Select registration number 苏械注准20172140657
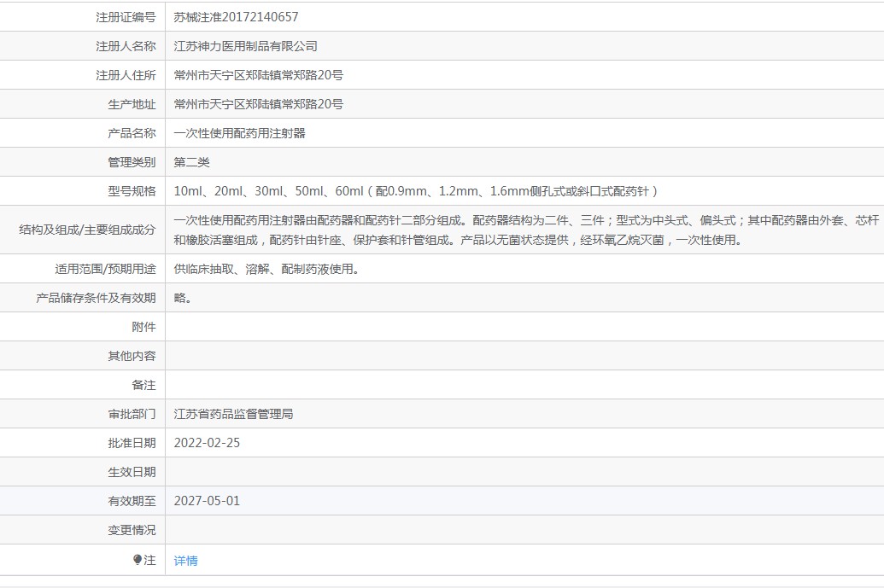Image resolution: width=884 pixels, height=588 pixels. 236,17
